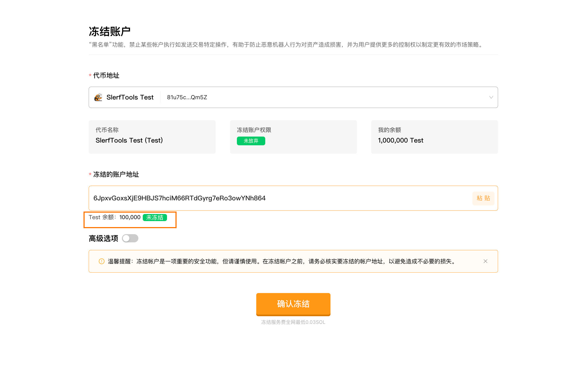Click the SlerfTools Test token logo icon

99,97
